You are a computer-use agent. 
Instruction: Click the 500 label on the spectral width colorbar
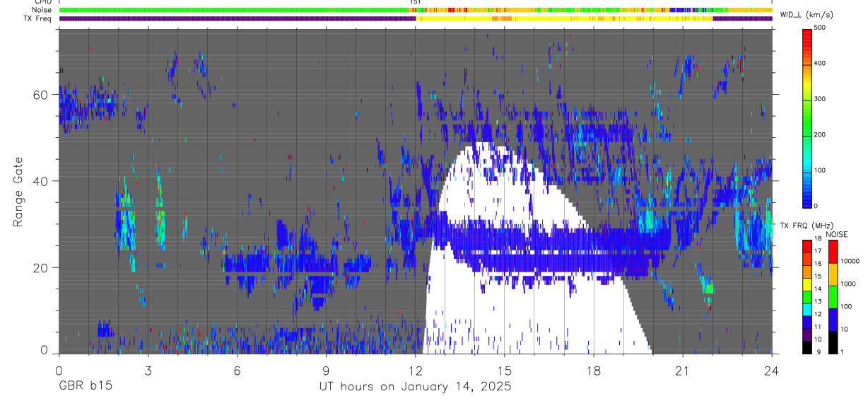pyautogui.click(x=820, y=28)
